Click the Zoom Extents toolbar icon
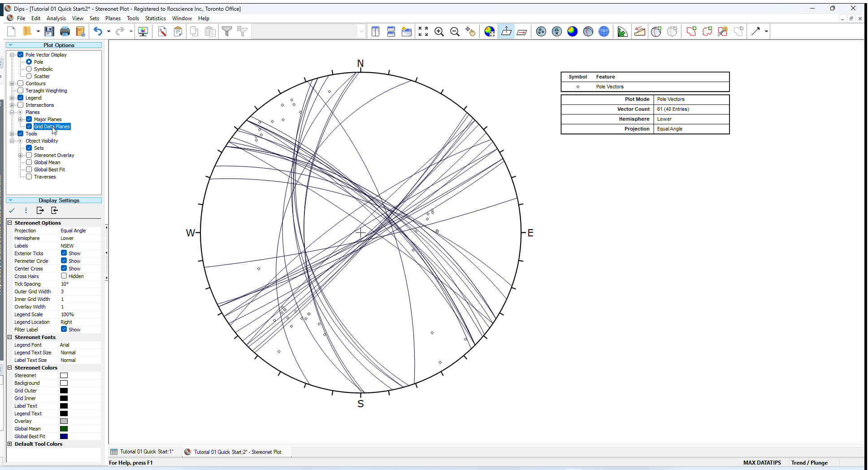868x470 pixels. (423, 31)
